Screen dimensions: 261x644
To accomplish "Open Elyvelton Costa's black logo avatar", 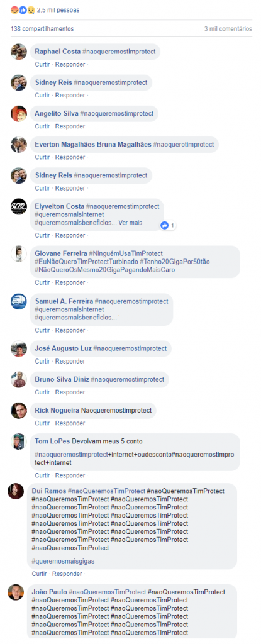I will tap(19, 206).
